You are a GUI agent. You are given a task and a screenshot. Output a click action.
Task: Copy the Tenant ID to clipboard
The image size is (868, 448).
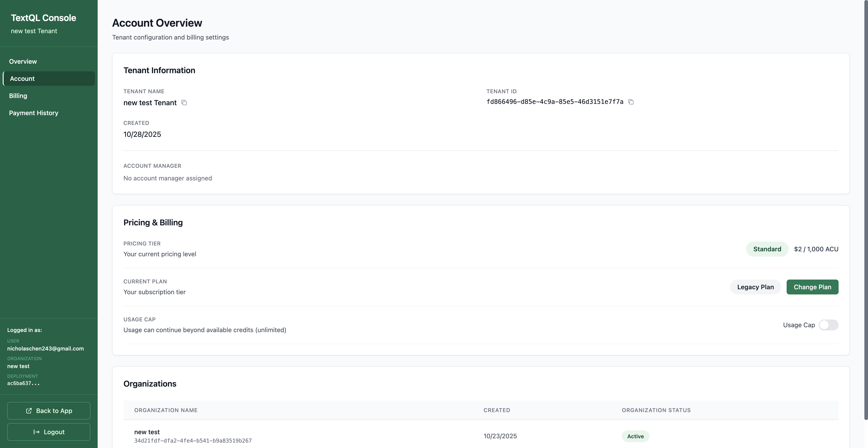click(x=631, y=102)
